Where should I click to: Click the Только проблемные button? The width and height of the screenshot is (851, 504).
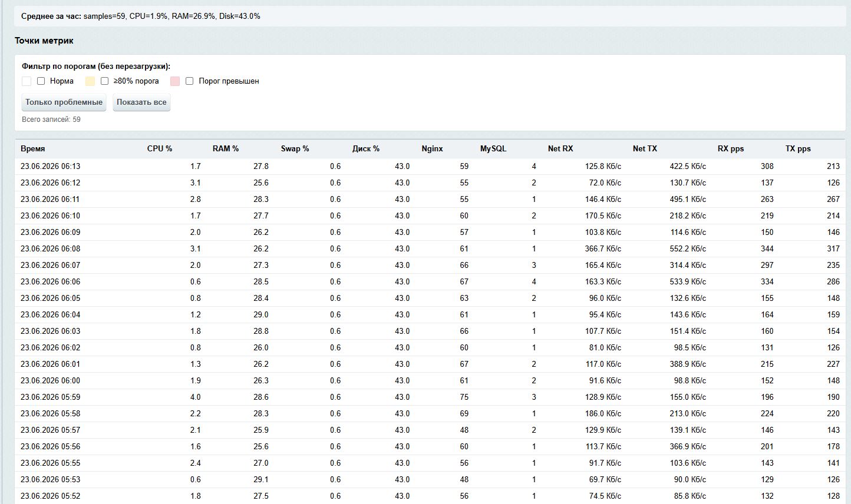pyautogui.click(x=64, y=102)
